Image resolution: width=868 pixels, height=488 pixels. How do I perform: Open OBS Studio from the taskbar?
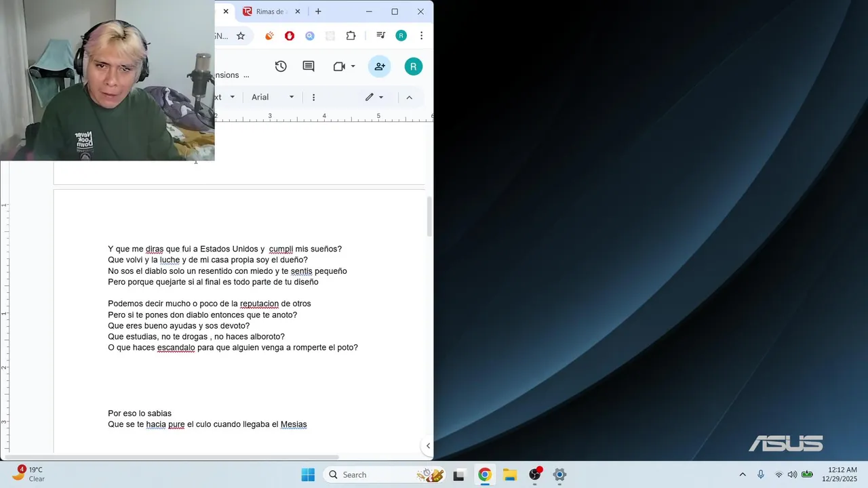(534, 474)
